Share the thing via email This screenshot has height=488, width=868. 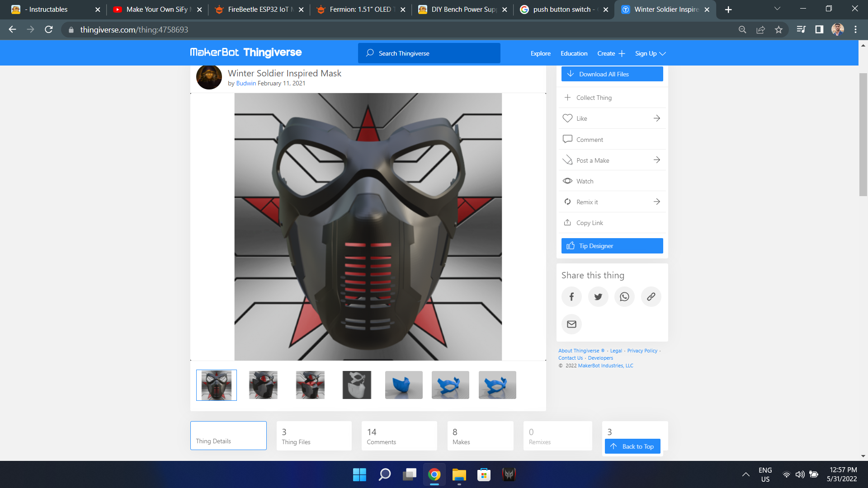(571, 324)
